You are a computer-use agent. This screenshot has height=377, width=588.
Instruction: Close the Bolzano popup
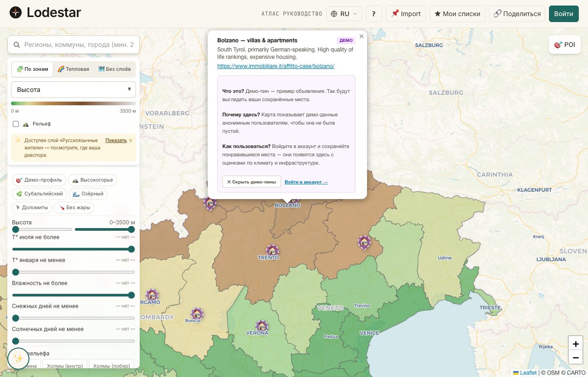click(x=362, y=36)
